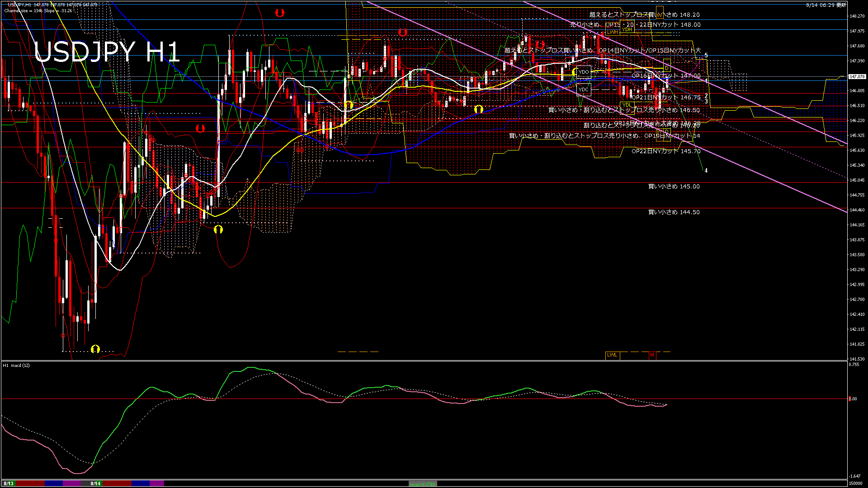Image resolution: width=868 pixels, height=488 pixels.
Task: Click the MACD -1.647 scale value
Action: pos(854,476)
